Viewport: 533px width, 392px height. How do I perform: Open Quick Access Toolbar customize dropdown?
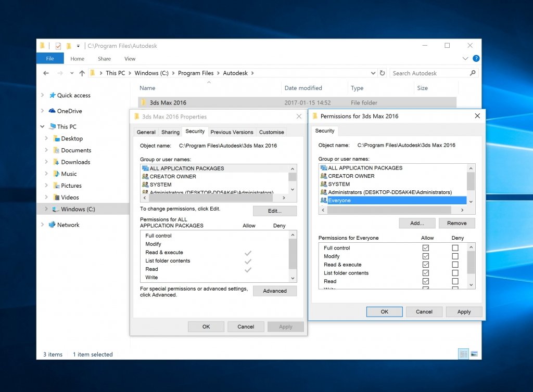(x=78, y=46)
